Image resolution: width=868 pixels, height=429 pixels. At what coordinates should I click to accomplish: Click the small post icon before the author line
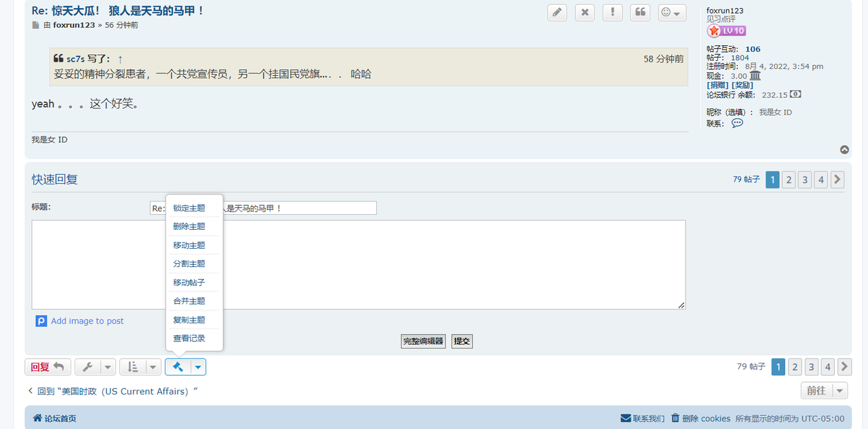click(x=36, y=25)
